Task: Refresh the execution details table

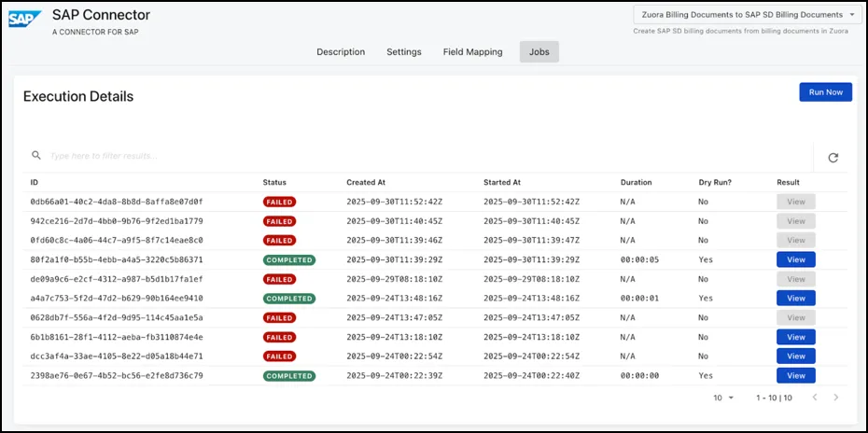Action: (833, 158)
